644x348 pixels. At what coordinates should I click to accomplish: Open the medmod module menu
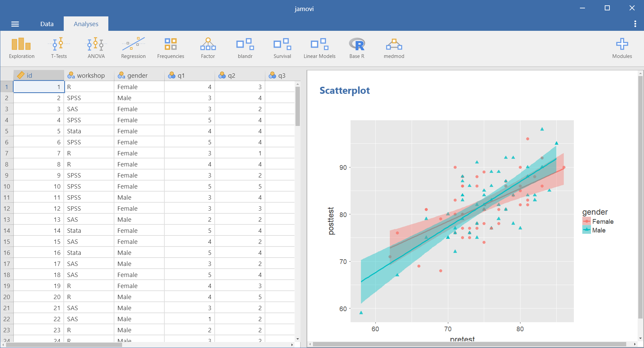coord(394,48)
